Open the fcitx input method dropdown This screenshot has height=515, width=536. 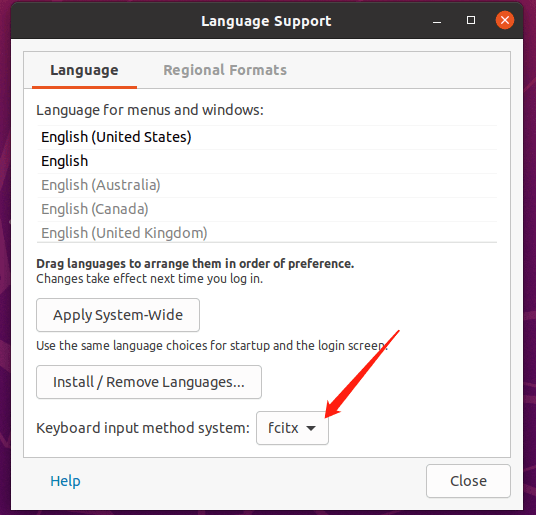coord(292,428)
